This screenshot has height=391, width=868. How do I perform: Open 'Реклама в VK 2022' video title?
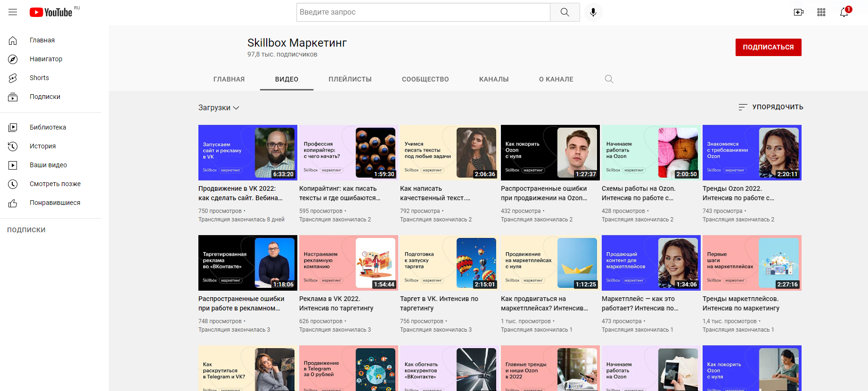tap(336, 303)
